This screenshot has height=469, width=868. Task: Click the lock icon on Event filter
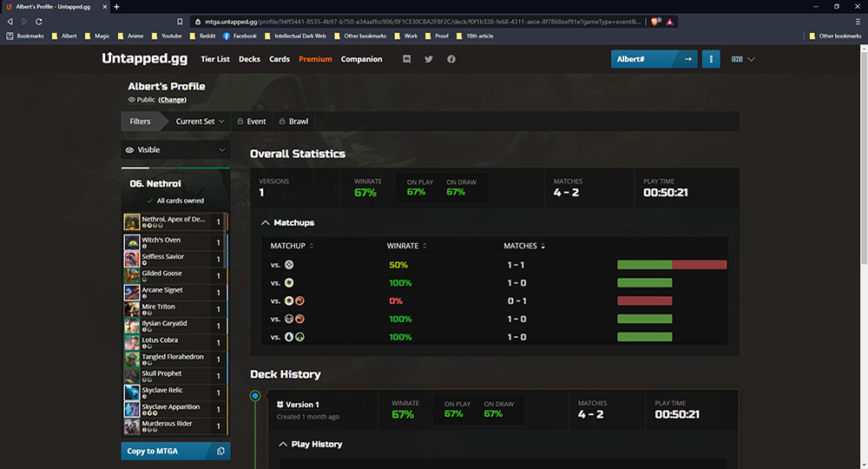coord(240,122)
